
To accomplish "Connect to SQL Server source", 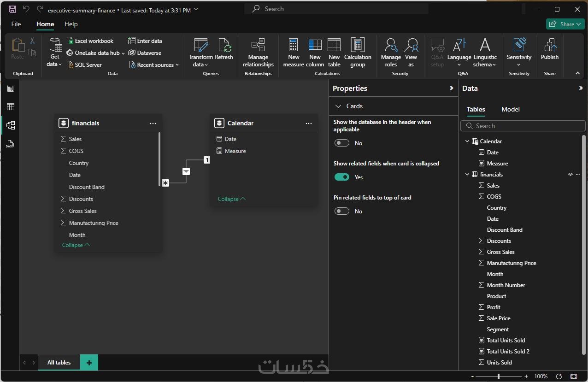I will click(x=84, y=65).
